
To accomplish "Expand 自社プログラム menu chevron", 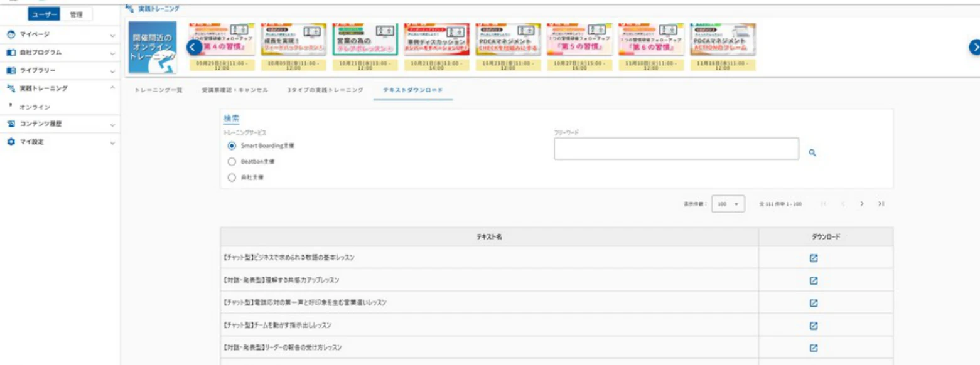I will [x=112, y=53].
